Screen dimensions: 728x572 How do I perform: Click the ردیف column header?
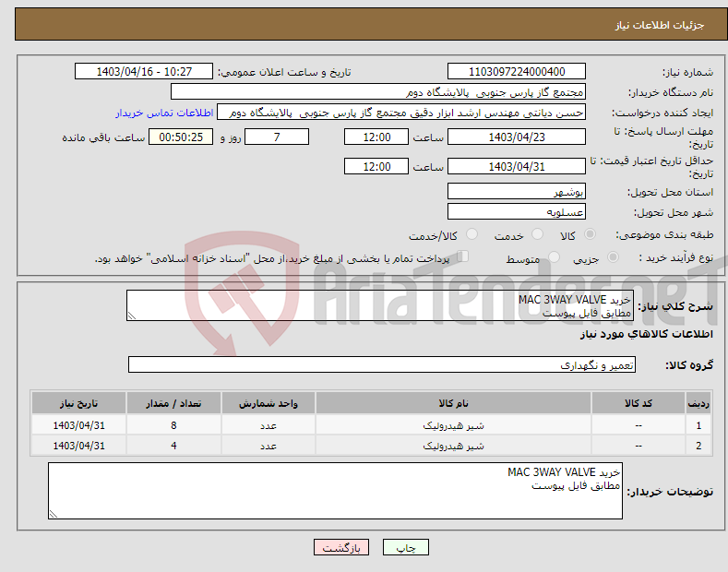698,403
